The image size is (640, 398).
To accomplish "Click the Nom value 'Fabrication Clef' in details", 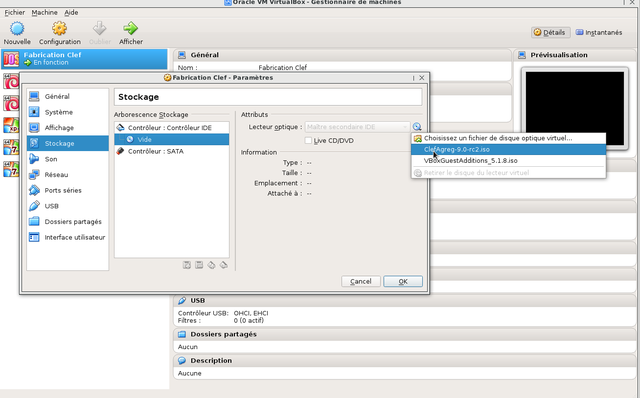I will click(x=282, y=67).
